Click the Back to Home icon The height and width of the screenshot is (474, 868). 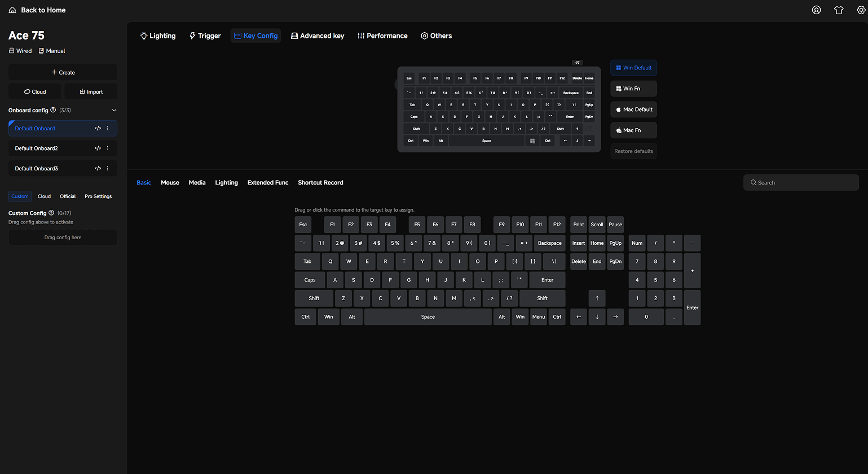coord(12,10)
